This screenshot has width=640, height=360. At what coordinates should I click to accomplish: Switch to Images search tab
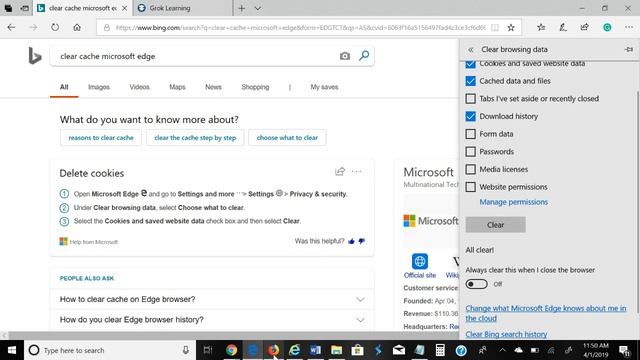point(99,87)
